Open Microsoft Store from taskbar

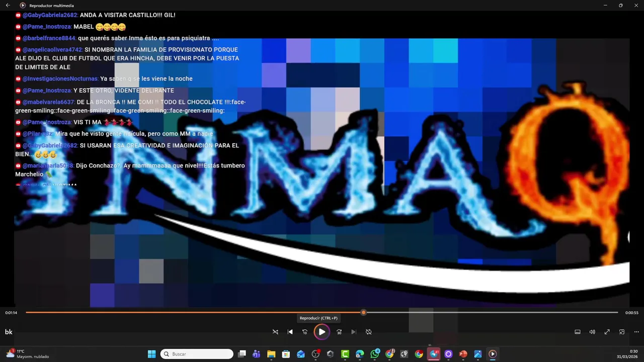286,354
